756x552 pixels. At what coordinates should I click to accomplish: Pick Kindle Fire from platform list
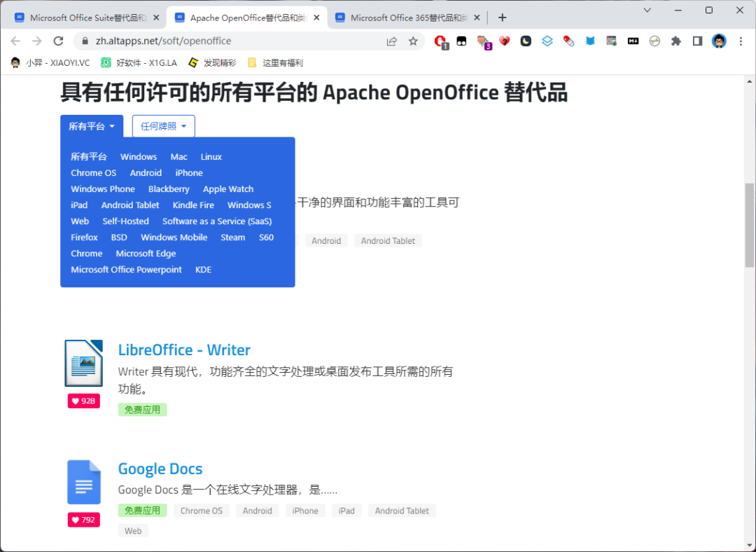pyautogui.click(x=193, y=205)
